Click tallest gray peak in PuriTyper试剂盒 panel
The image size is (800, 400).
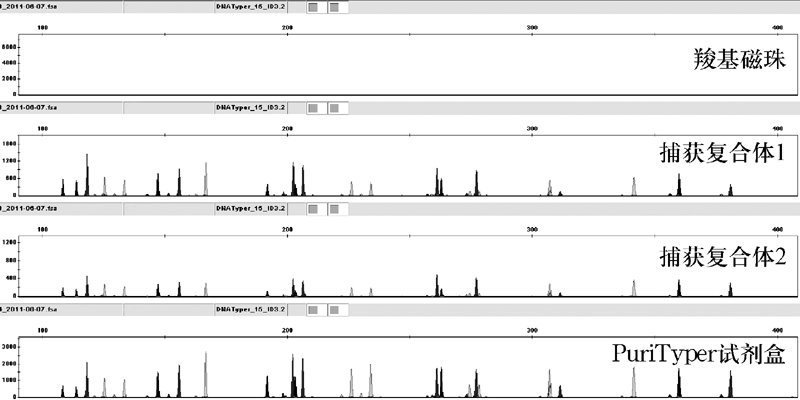click(x=206, y=374)
